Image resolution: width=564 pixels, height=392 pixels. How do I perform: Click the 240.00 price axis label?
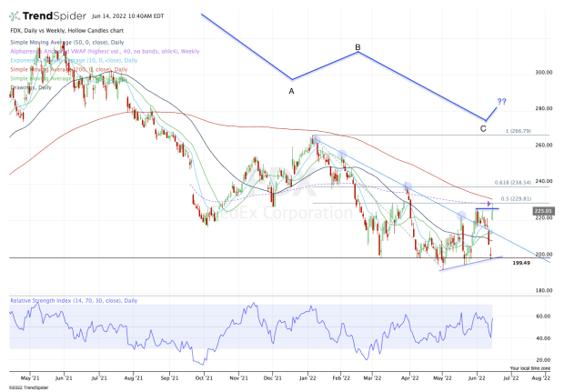click(544, 181)
